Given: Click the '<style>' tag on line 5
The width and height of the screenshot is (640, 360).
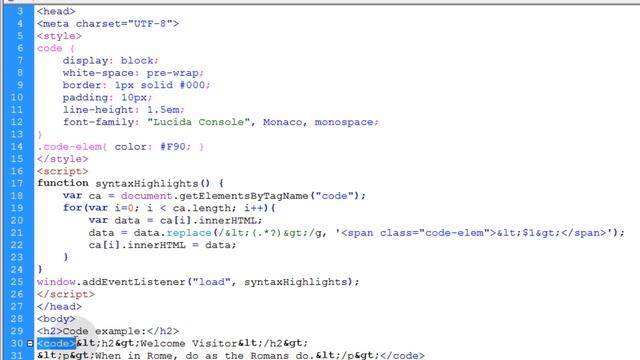Looking at the screenshot, I should pyautogui.click(x=59, y=36).
